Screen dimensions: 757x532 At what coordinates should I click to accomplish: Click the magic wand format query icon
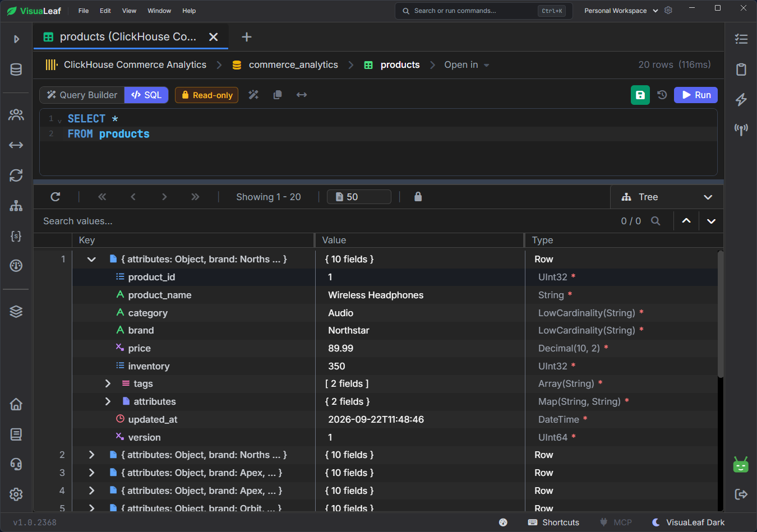coord(253,95)
